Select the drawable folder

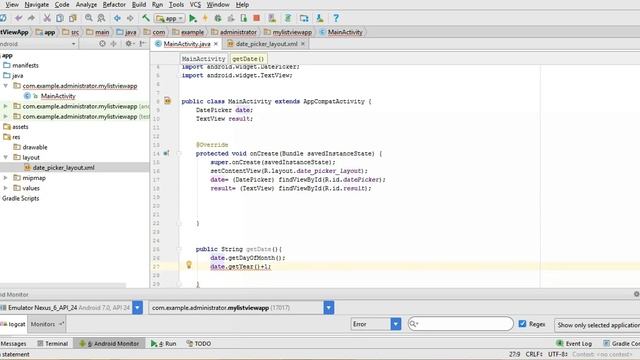[35, 147]
